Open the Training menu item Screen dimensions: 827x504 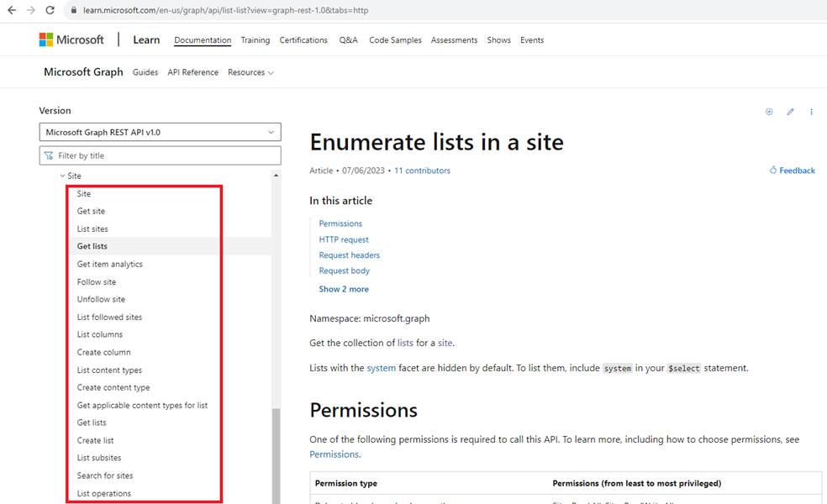click(x=255, y=40)
